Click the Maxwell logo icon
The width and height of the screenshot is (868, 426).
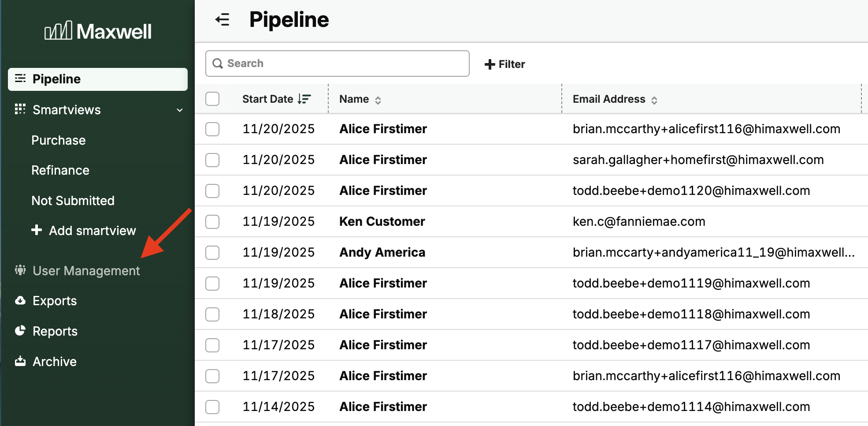(58, 31)
